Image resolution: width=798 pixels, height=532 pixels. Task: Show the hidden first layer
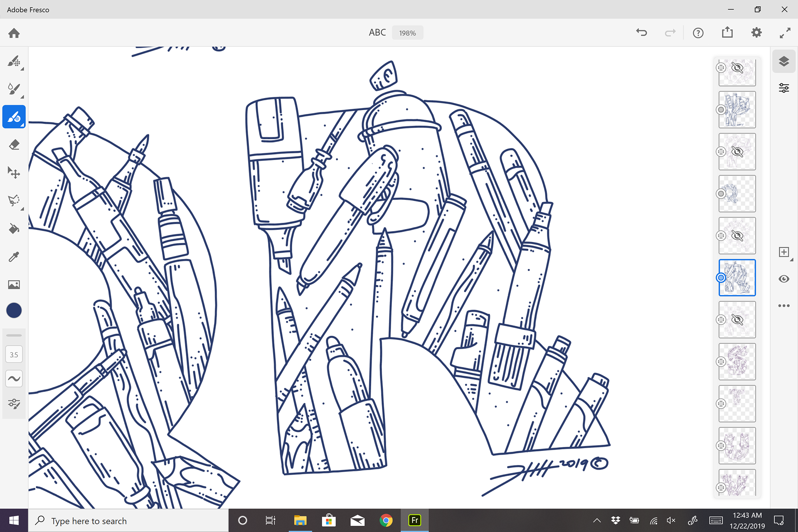click(x=737, y=68)
